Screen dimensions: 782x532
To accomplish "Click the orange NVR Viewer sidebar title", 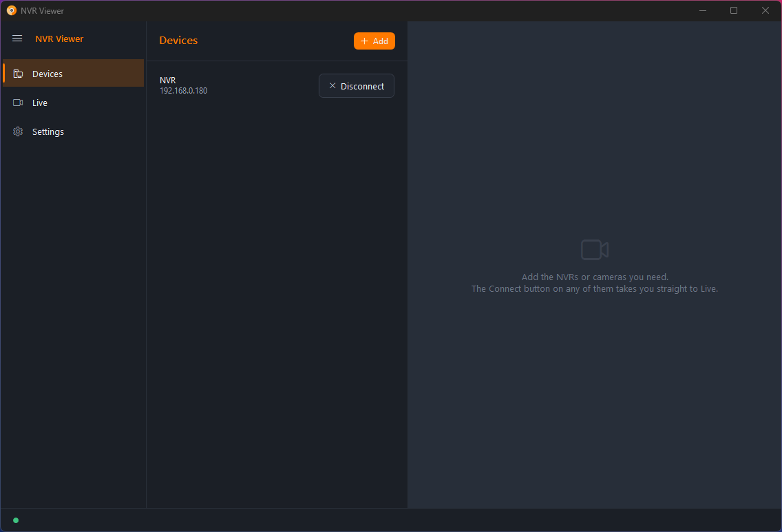I will click(59, 39).
